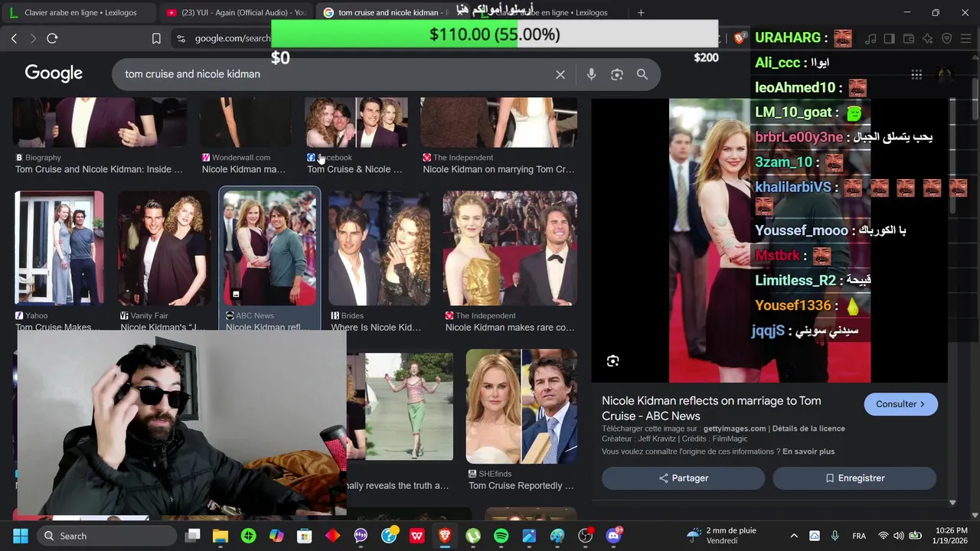Image resolution: width=980 pixels, height=551 pixels.
Task: Click the large Nicole Kidman preview image
Action: click(x=769, y=240)
